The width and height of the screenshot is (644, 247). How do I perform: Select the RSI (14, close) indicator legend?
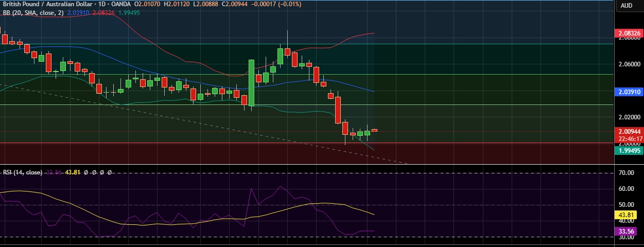point(22,172)
